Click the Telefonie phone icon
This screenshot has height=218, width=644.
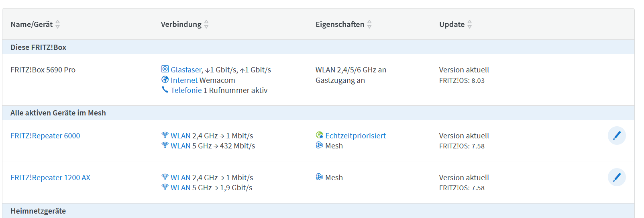(165, 90)
